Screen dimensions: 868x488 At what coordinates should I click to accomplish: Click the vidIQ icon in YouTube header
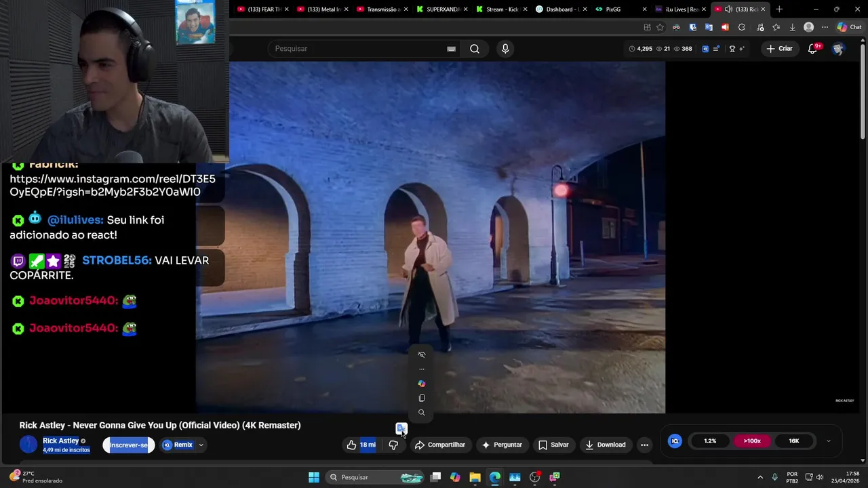(705, 49)
